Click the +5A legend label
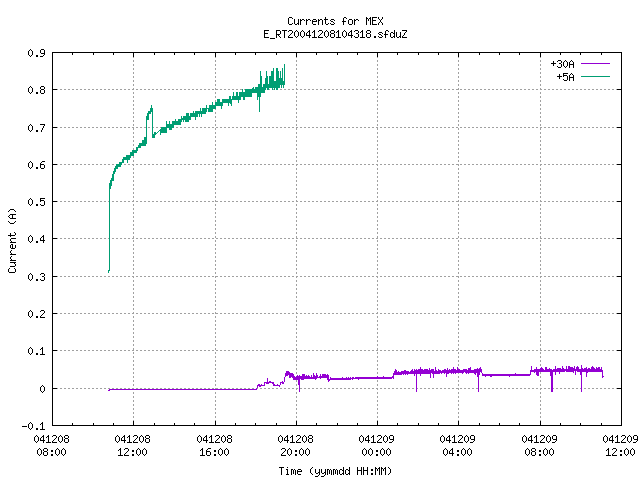The width and height of the screenshot is (640, 480). click(565, 77)
